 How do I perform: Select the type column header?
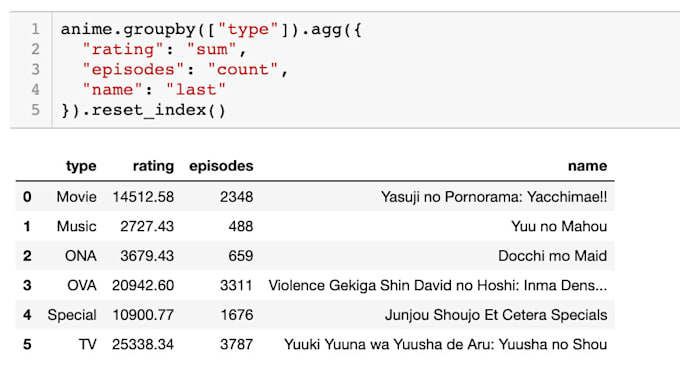pyautogui.click(x=81, y=166)
